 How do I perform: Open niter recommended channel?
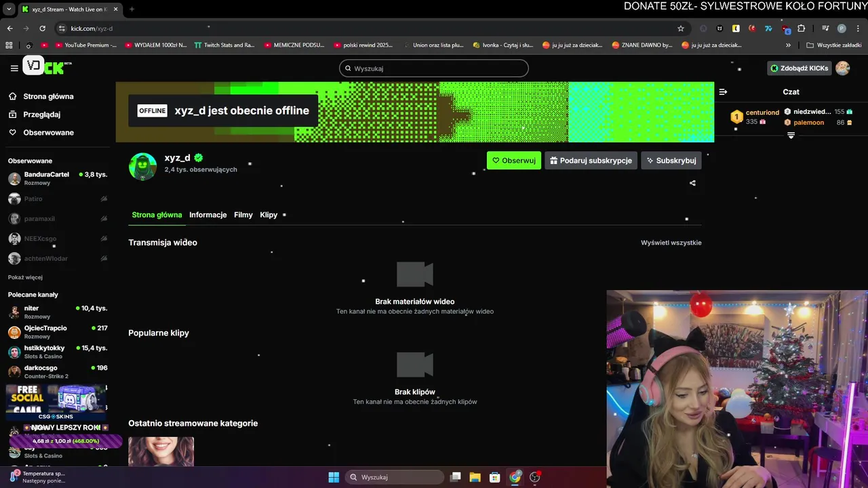click(x=57, y=312)
